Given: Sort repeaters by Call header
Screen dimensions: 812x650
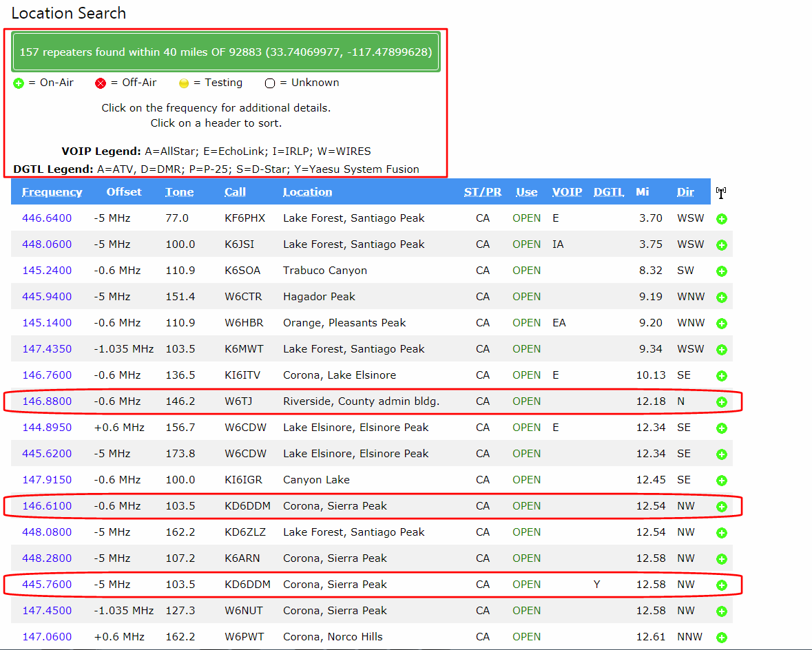Looking at the screenshot, I should 235,192.
